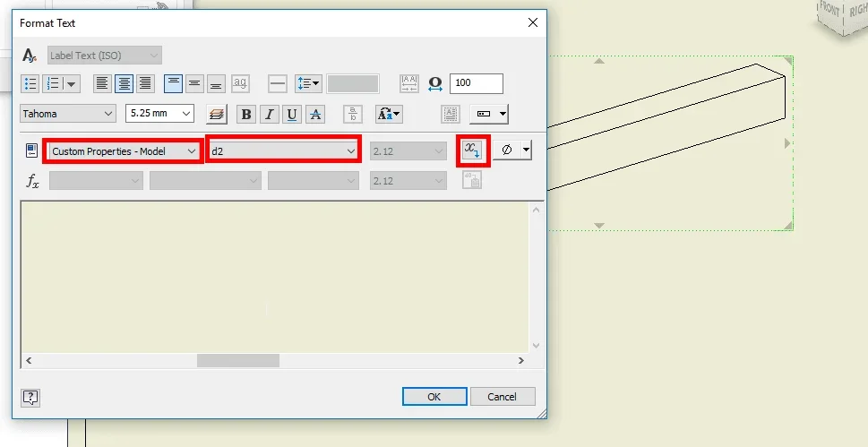Click the FRONT face of the ViewCube

pyautogui.click(x=829, y=12)
